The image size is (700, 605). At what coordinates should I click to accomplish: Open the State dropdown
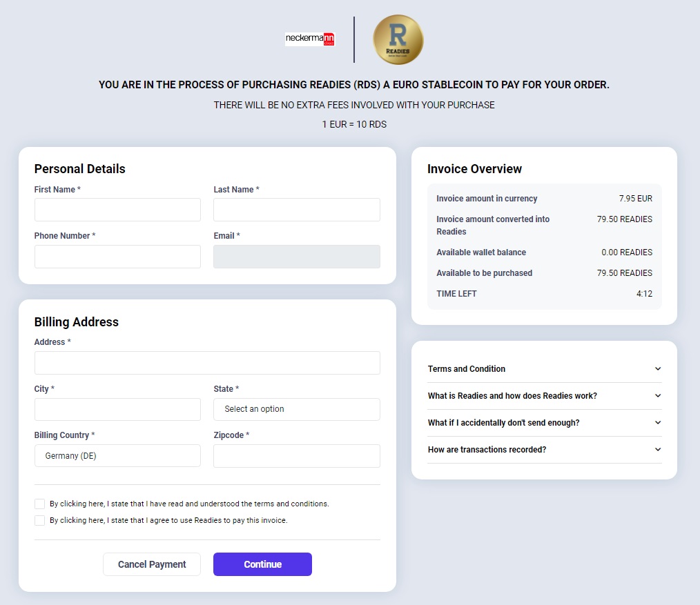(x=296, y=409)
